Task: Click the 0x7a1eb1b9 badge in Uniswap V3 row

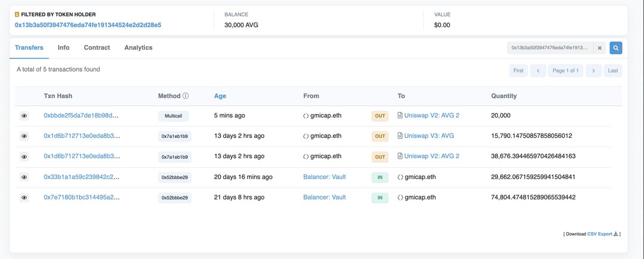Action: click(174, 136)
